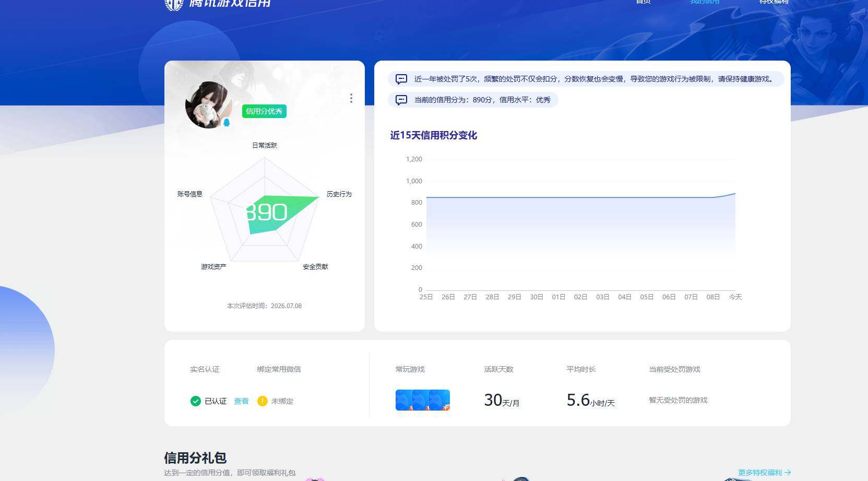Click the 信用分礼包 section heading
The image size is (868, 481).
(x=195, y=458)
